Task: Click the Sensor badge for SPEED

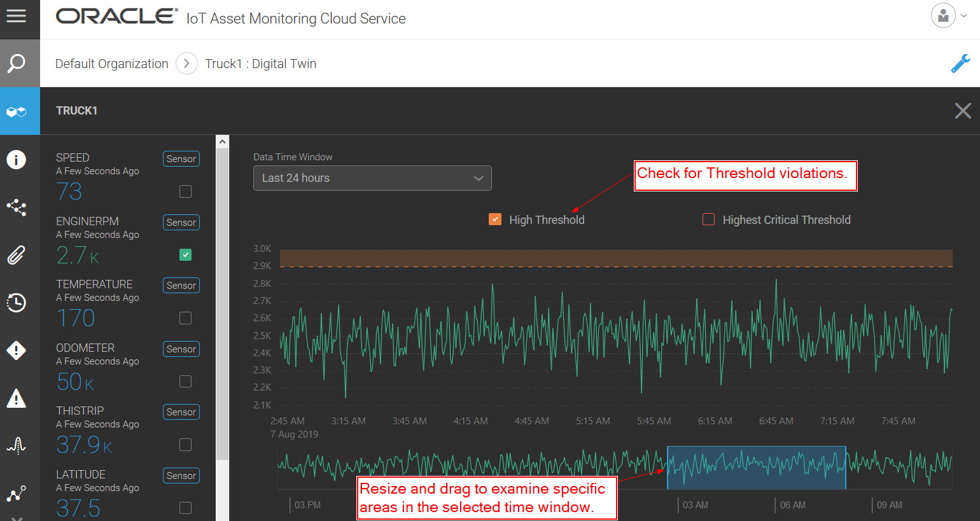Action: (181, 159)
